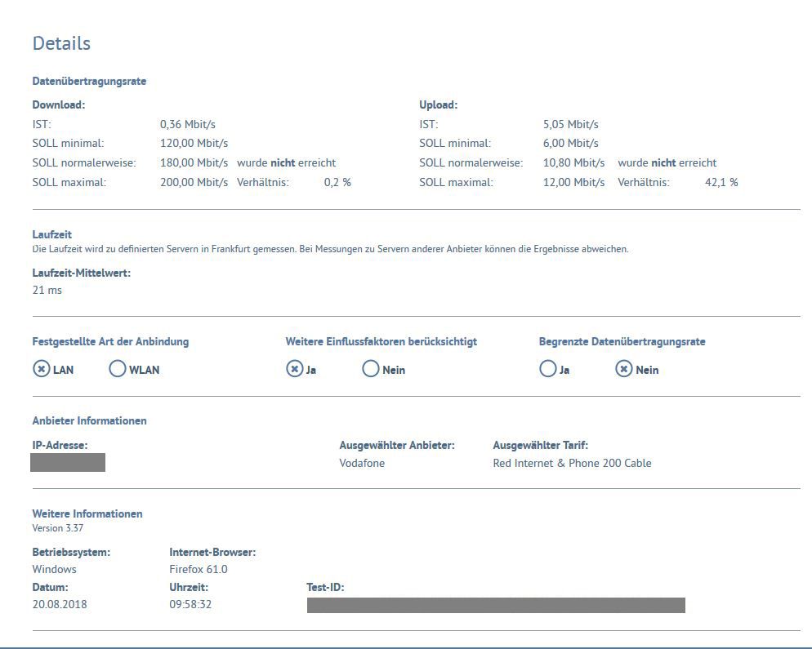Click the tariff Red Internet & Phone 200 Cable

(572, 463)
